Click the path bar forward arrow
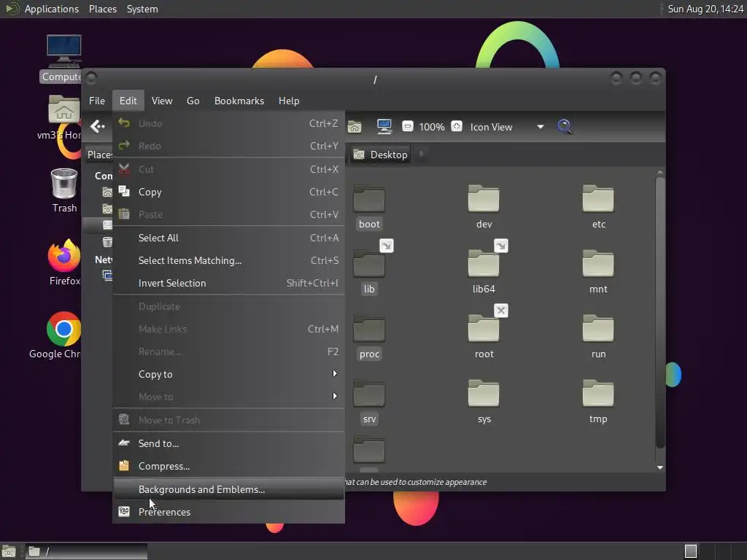The image size is (747, 560). click(421, 155)
